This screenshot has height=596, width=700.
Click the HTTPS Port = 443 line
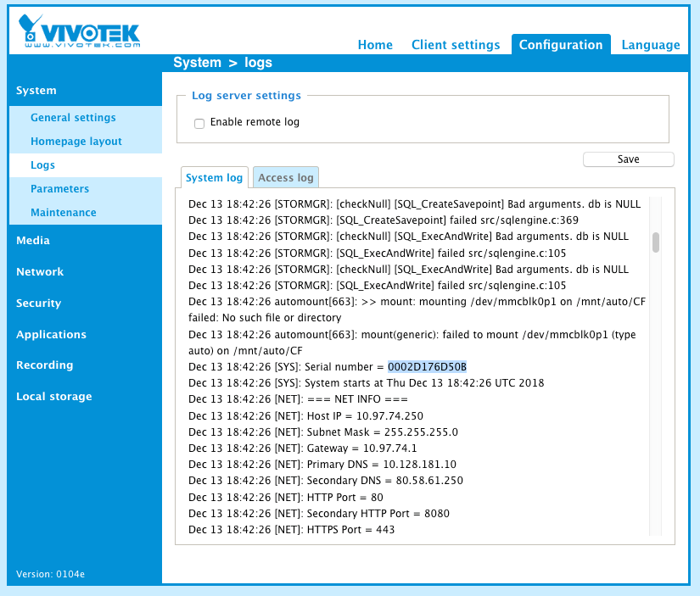(x=292, y=530)
